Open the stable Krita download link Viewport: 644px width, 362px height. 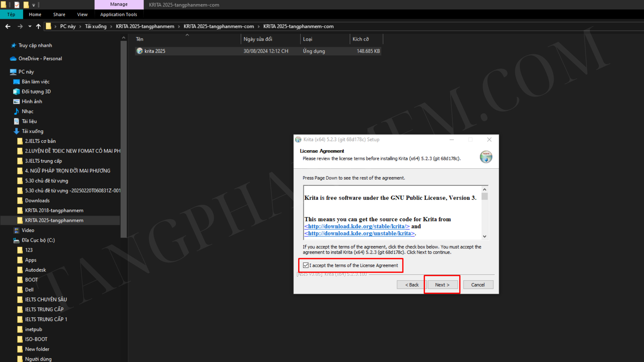(x=357, y=226)
